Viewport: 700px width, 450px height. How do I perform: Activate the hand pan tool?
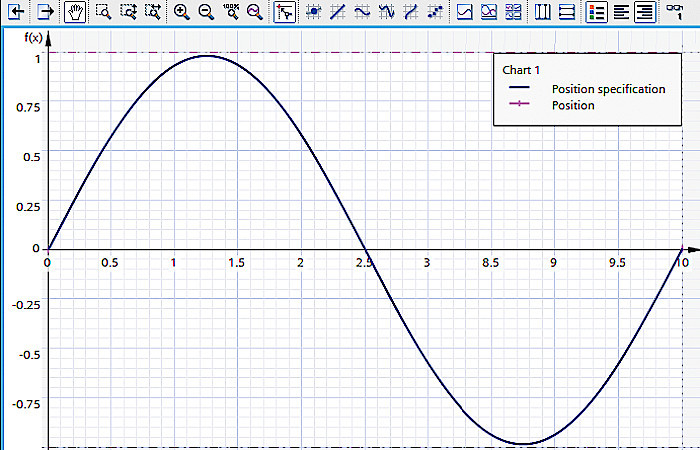point(75,12)
